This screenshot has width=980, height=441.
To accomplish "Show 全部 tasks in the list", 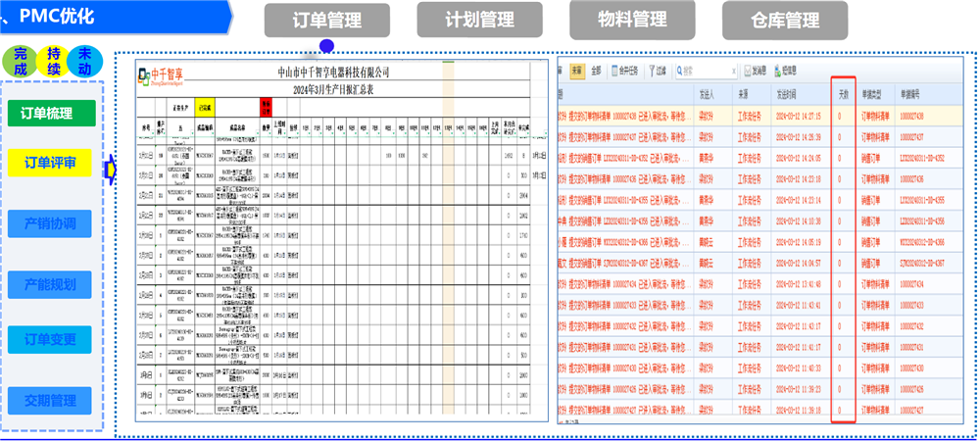I will click(x=596, y=72).
